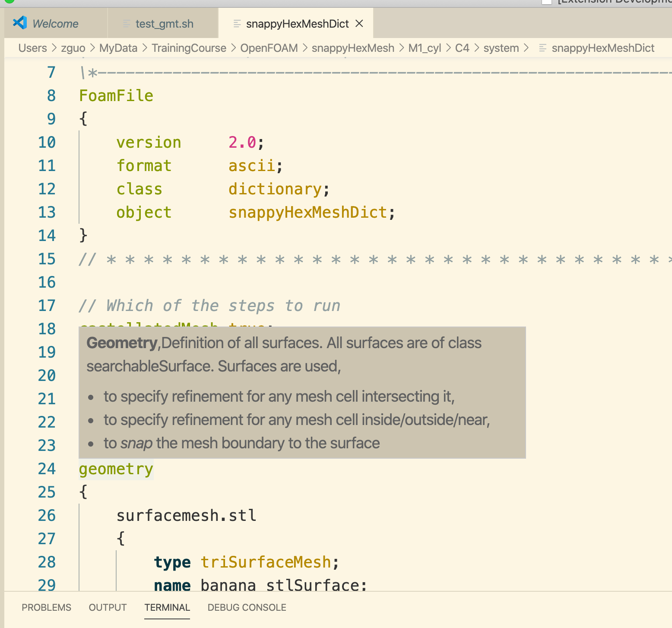The height and width of the screenshot is (628, 672).
Task: Open the M1_cyl breadcrumb segment
Action: click(x=425, y=48)
